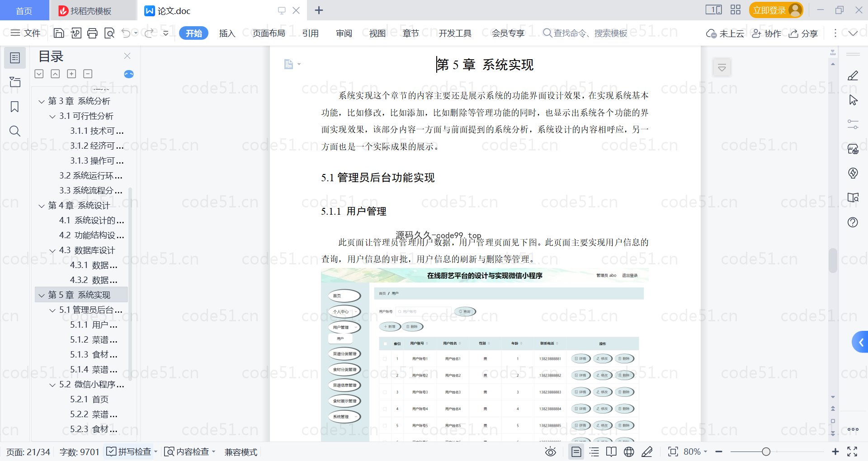Click the Redo arrow icon

tap(149, 33)
